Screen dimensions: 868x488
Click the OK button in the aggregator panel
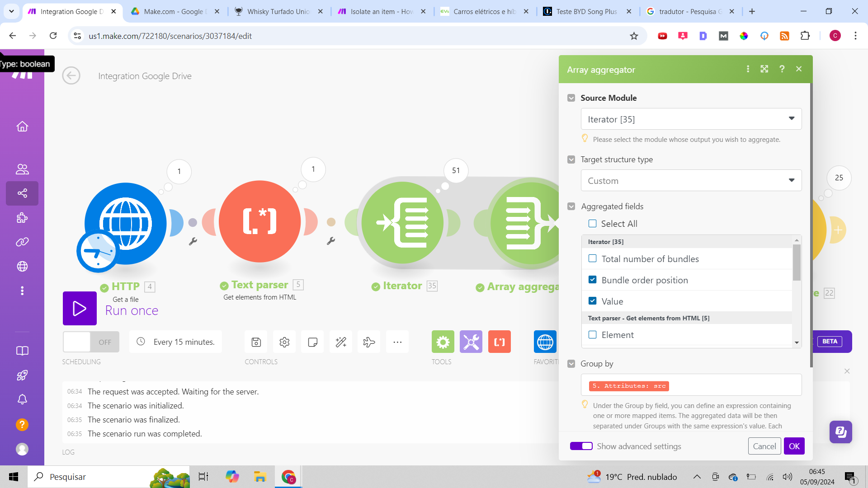(x=794, y=446)
